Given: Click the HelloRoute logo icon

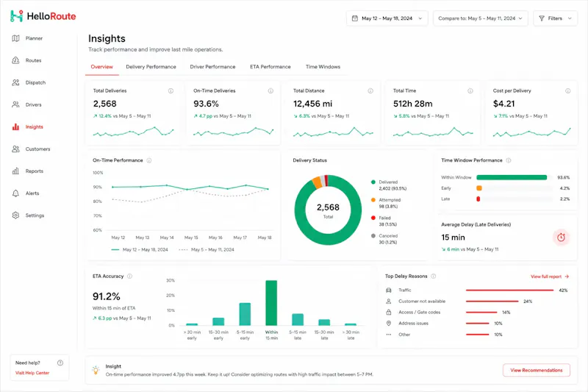Looking at the screenshot, I should tap(16, 16).
